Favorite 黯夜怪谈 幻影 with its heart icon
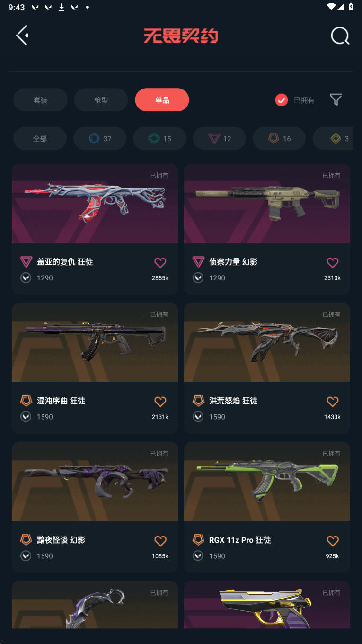Viewport: 362px width, 644px height. pos(160,541)
